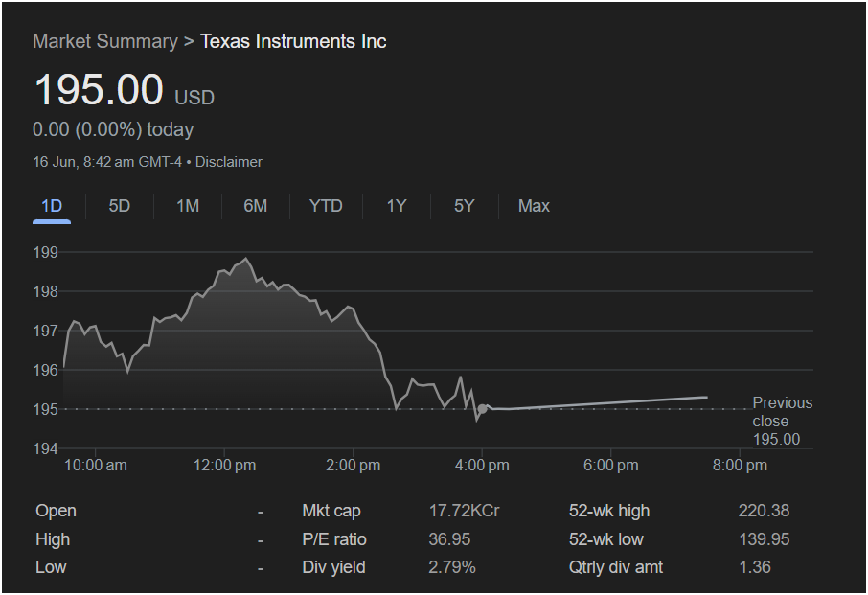Image resolution: width=868 pixels, height=595 pixels.
Task: Click the Texas Instruments Inc title
Action: coord(293,41)
